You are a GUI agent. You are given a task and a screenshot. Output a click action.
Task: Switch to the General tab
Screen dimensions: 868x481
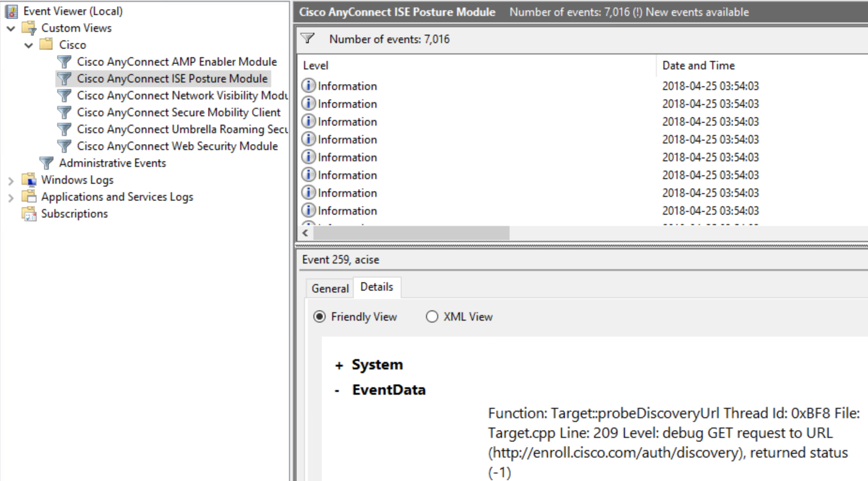click(x=330, y=288)
